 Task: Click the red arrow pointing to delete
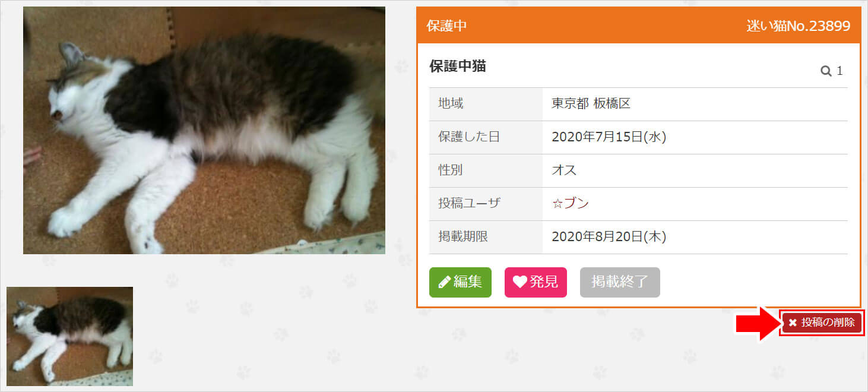click(756, 324)
